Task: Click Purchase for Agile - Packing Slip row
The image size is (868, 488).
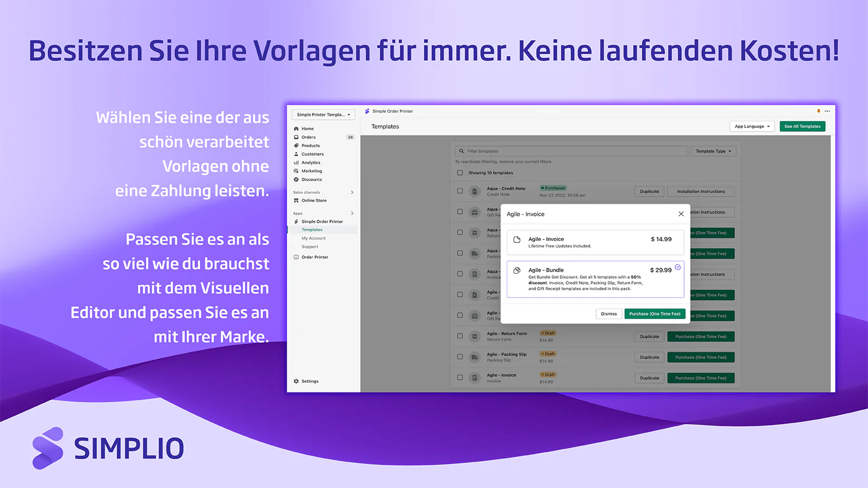Action: click(701, 357)
